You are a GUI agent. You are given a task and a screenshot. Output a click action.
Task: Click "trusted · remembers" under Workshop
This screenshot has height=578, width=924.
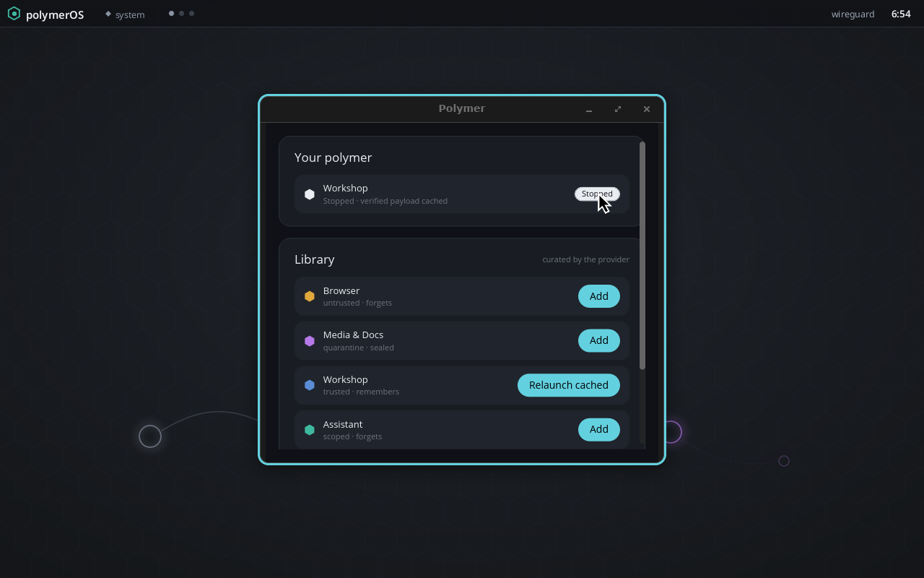(361, 392)
